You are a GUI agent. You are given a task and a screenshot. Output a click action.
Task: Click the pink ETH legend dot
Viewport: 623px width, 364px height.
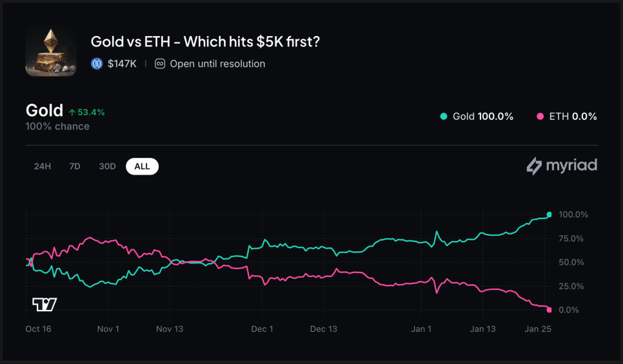540,117
